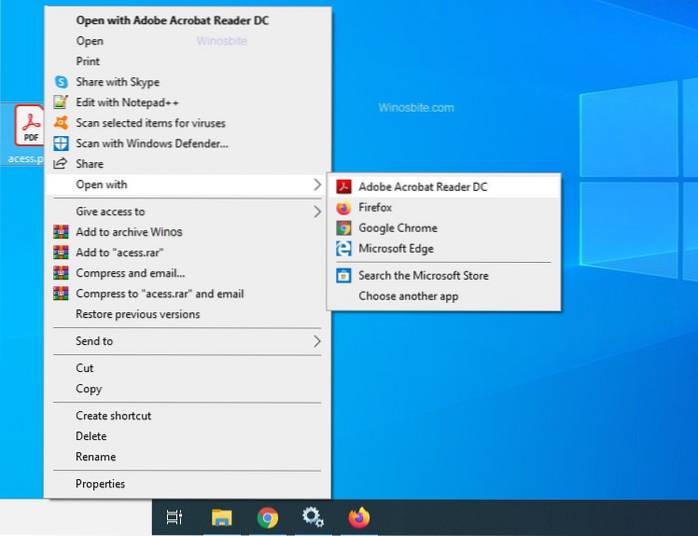Click the Task View taskbar button
The width and height of the screenshot is (698, 536).
pyautogui.click(x=174, y=517)
